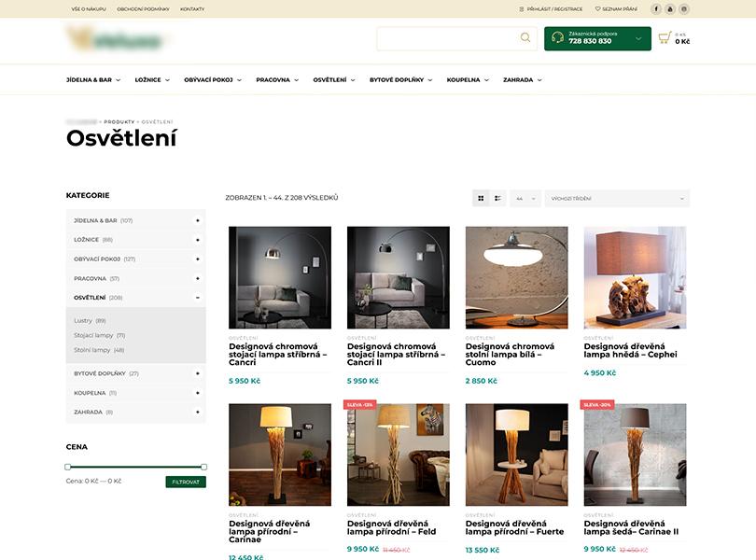Open Obývací pokoj navigation menu
The height and width of the screenshot is (560, 756).
coord(213,80)
